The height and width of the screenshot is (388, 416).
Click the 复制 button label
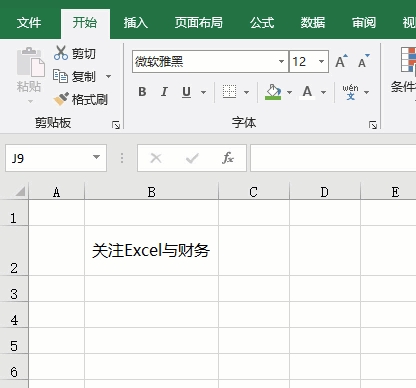coord(84,76)
